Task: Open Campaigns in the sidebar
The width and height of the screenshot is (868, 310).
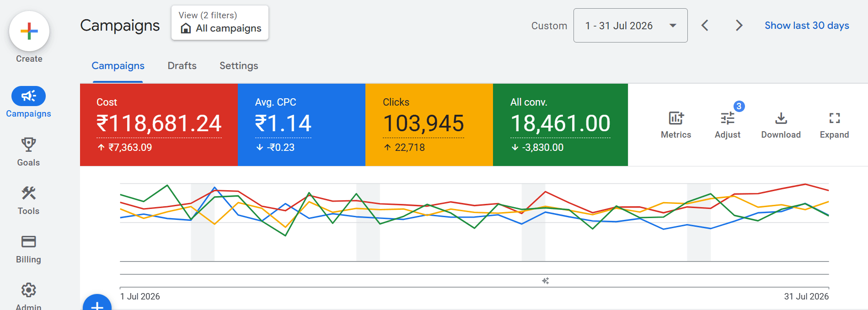Action: (x=28, y=102)
